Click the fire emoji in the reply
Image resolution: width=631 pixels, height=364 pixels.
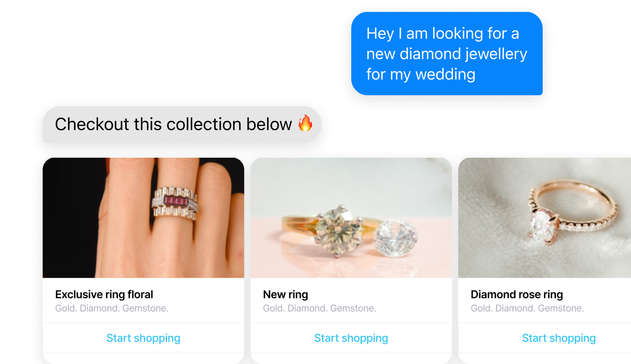click(305, 123)
